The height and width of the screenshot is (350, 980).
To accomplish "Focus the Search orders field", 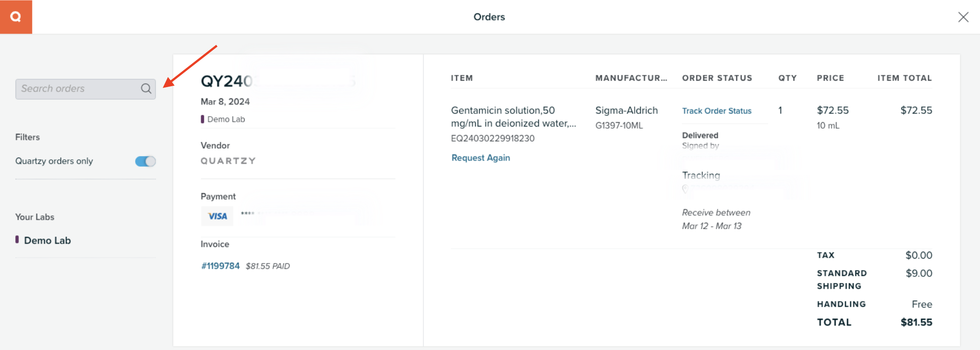I will point(78,89).
